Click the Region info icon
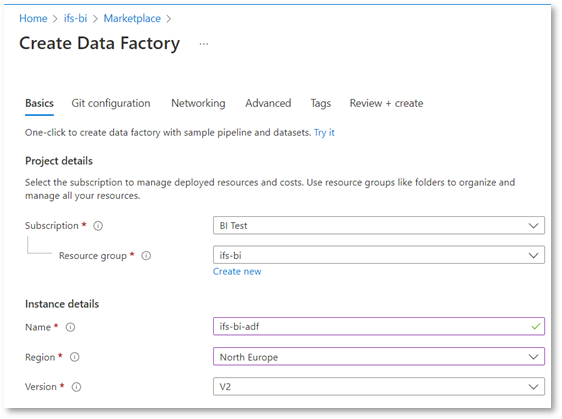 [x=74, y=357]
